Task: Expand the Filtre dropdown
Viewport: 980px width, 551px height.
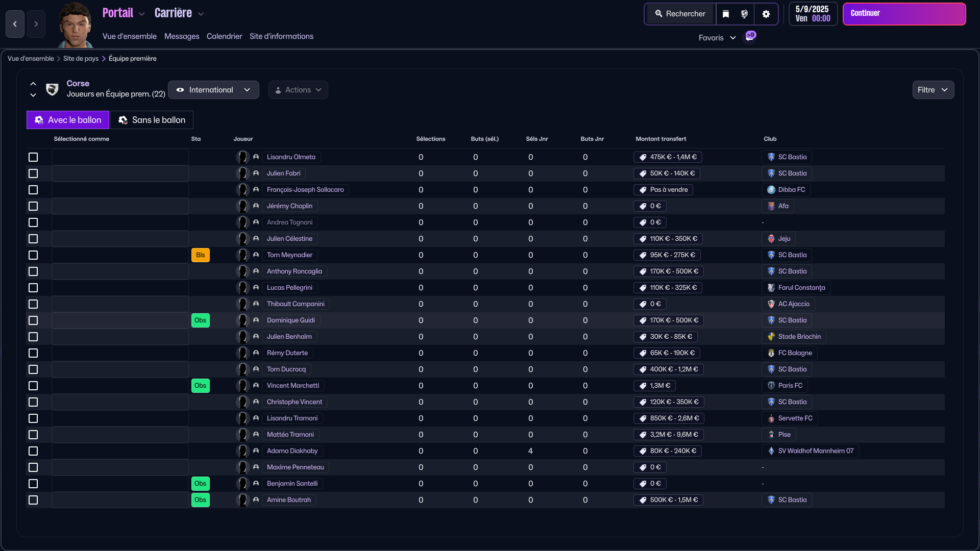Action: (x=933, y=90)
